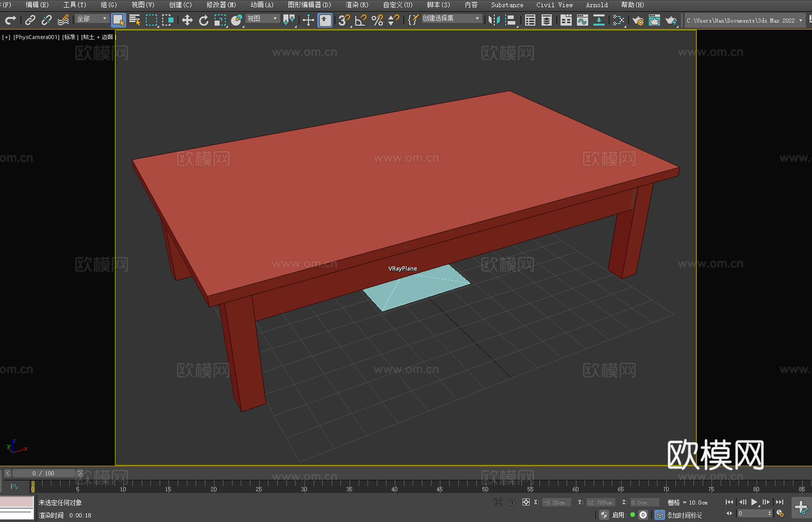Image resolution: width=812 pixels, height=522 pixels.
Task: Activate the Select and Scale tool
Action: pos(220,20)
